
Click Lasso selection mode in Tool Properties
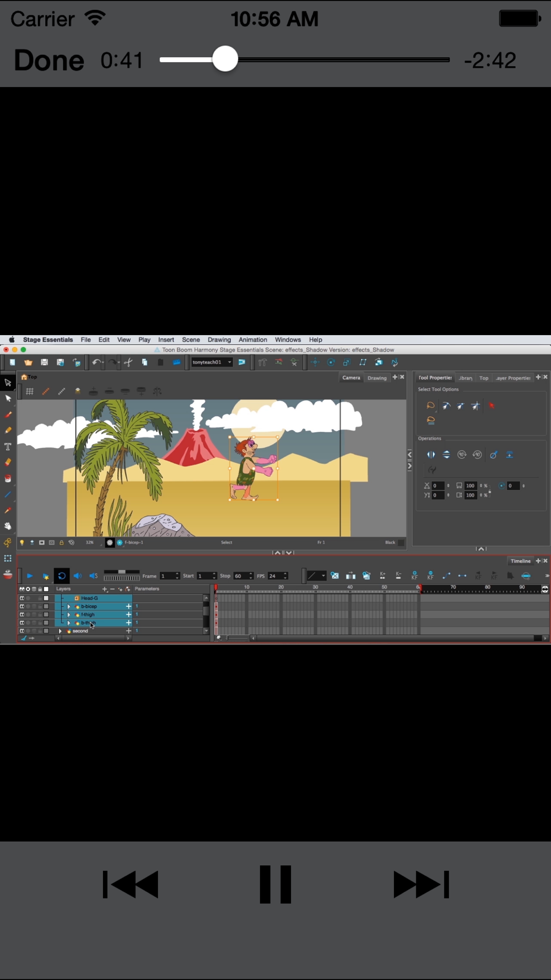430,406
